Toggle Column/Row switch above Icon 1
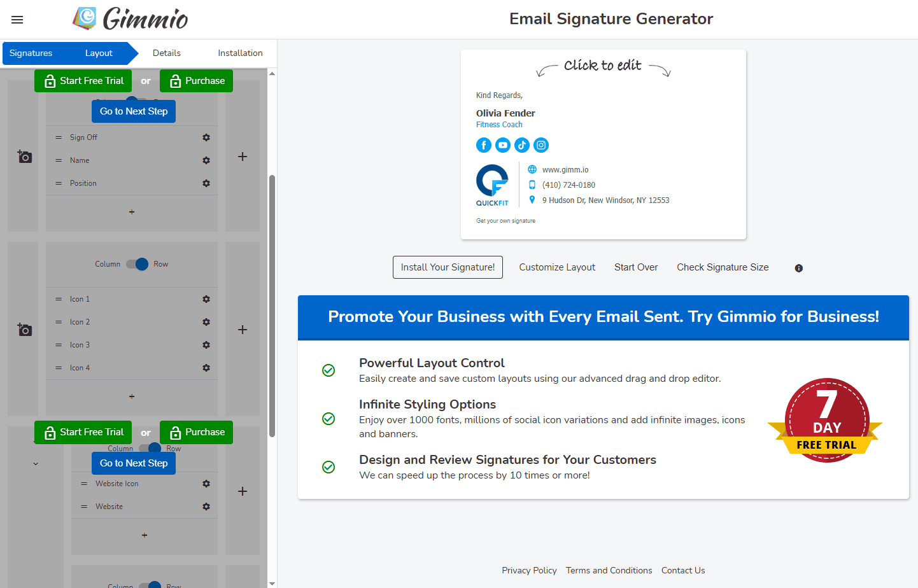Viewport: 918px width, 588px height. 137,264
